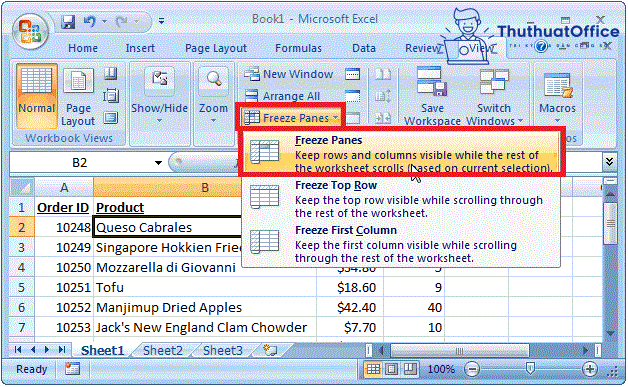Switch to Sheet3 tab
628x387 pixels.
[223, 351]
